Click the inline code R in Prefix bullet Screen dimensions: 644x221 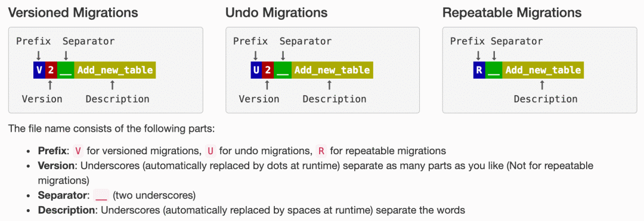pyautogui.click(x=321, y=151)
